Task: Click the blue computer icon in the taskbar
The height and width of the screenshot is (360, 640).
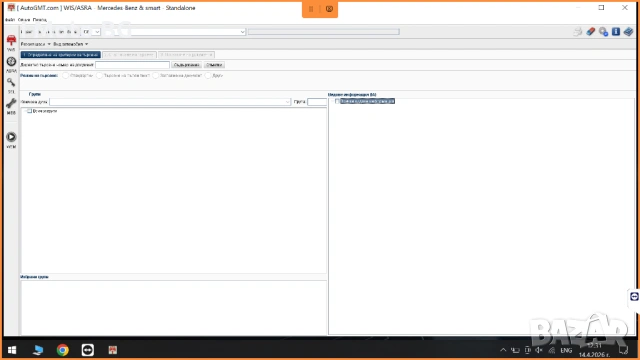Action: [38, 350]
